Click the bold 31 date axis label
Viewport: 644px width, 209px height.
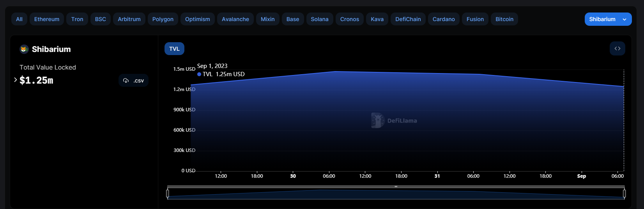click(x=437, y=176)
